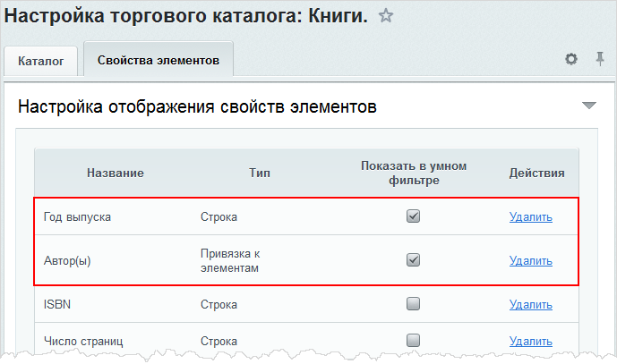Click Строка type in ISBN row
This screenshot has width=617, height=364.
[x=219, y=305]
